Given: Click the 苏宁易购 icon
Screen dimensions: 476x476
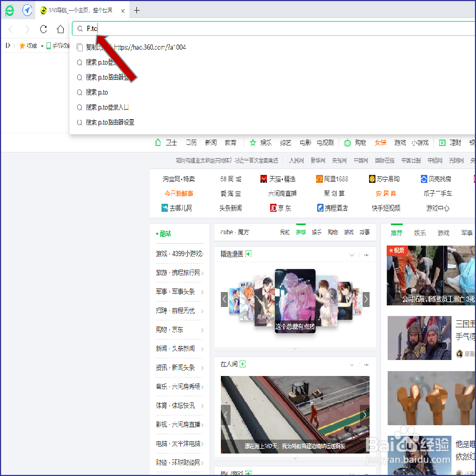Looking at the screenshot, I should [x=371, y=179].
